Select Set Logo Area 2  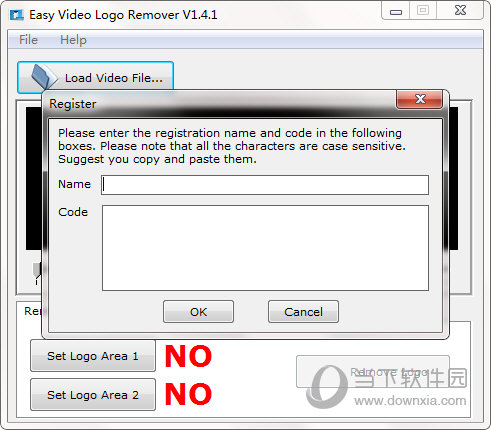coord(93,395)
